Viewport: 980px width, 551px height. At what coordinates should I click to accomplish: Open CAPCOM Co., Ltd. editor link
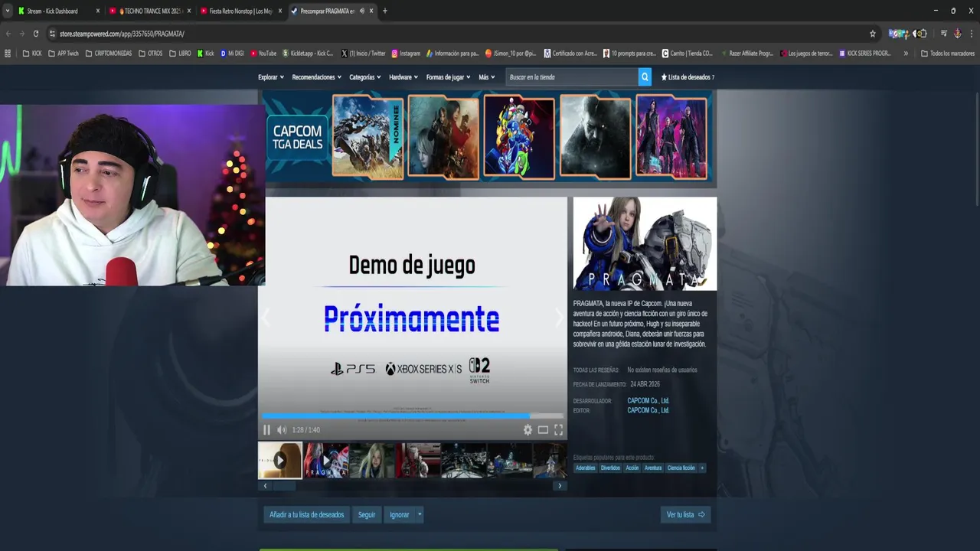pos(648,410)
